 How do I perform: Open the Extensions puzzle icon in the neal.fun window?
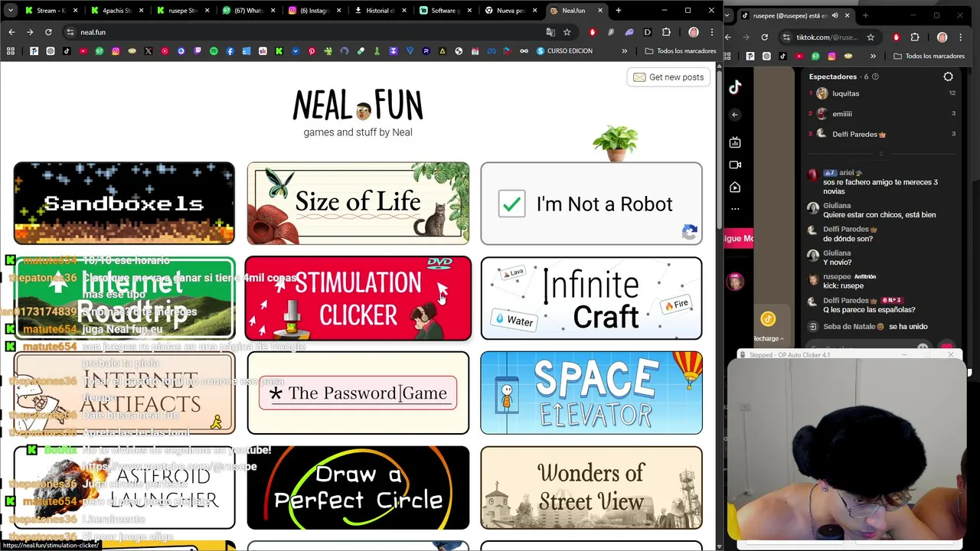(x=666, y=32)
